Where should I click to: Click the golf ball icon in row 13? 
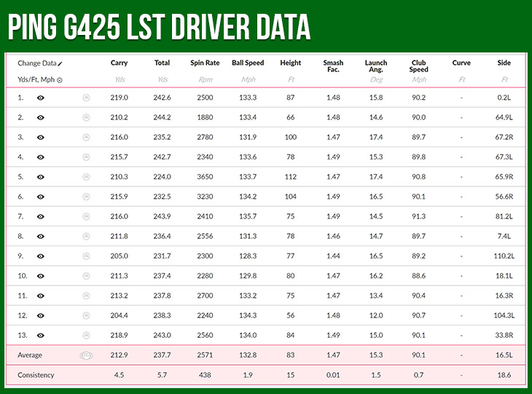(x=86, y=335)
